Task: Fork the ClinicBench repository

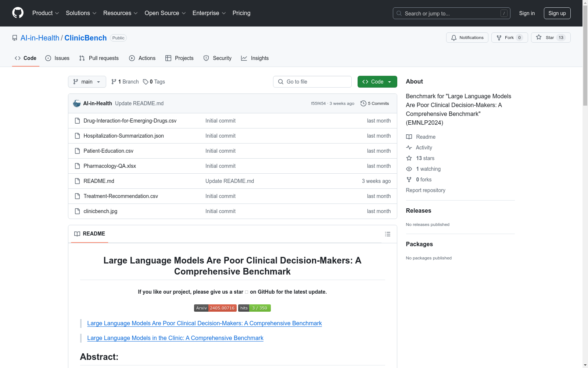Action: (509, 38)
